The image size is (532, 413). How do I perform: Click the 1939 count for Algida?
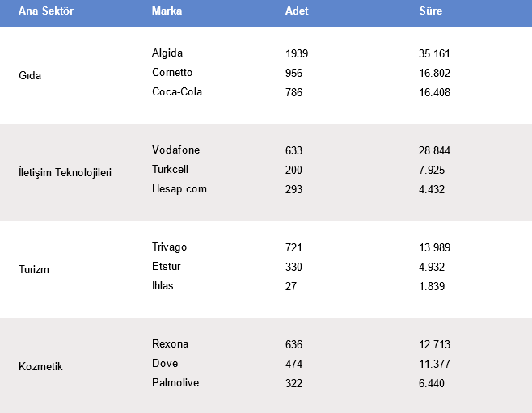click(x=297, y=53)
